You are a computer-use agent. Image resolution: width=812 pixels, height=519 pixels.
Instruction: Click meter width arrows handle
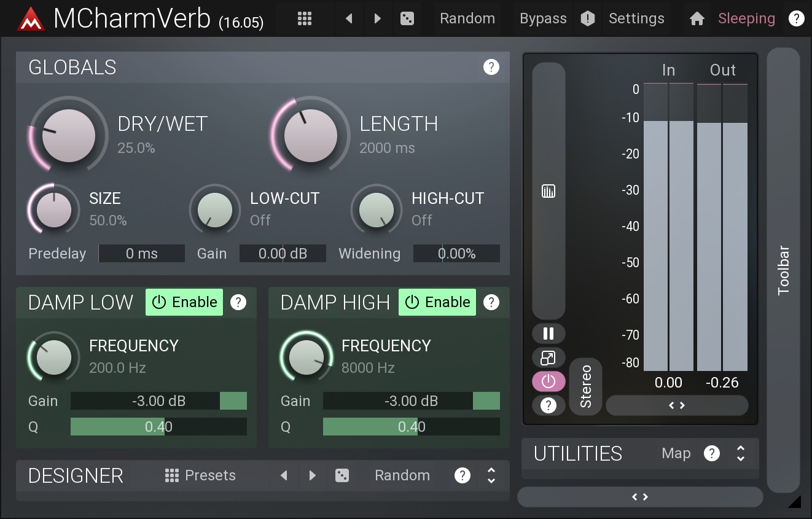coord(677,405)
